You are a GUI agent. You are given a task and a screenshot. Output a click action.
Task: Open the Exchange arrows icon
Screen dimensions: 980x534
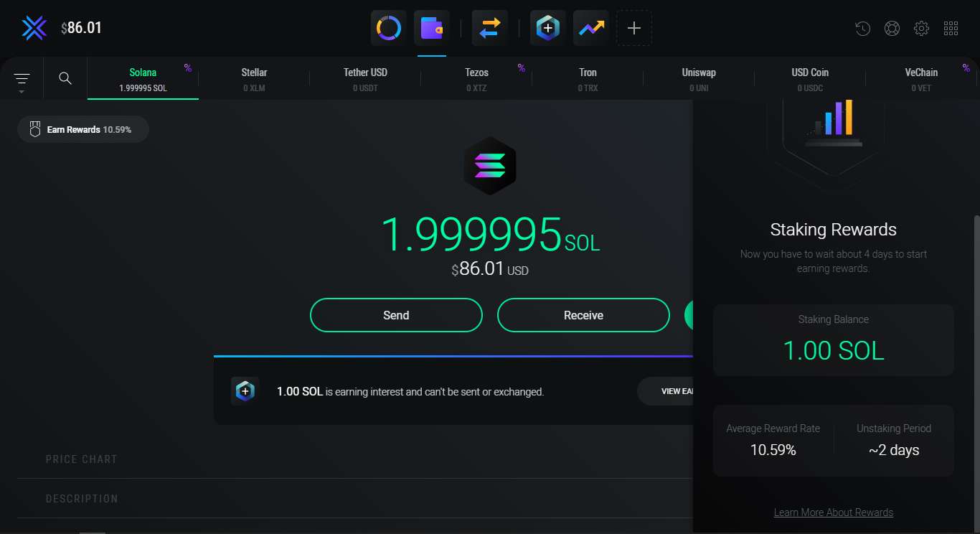pyautogui.click(x=490, y=29)
